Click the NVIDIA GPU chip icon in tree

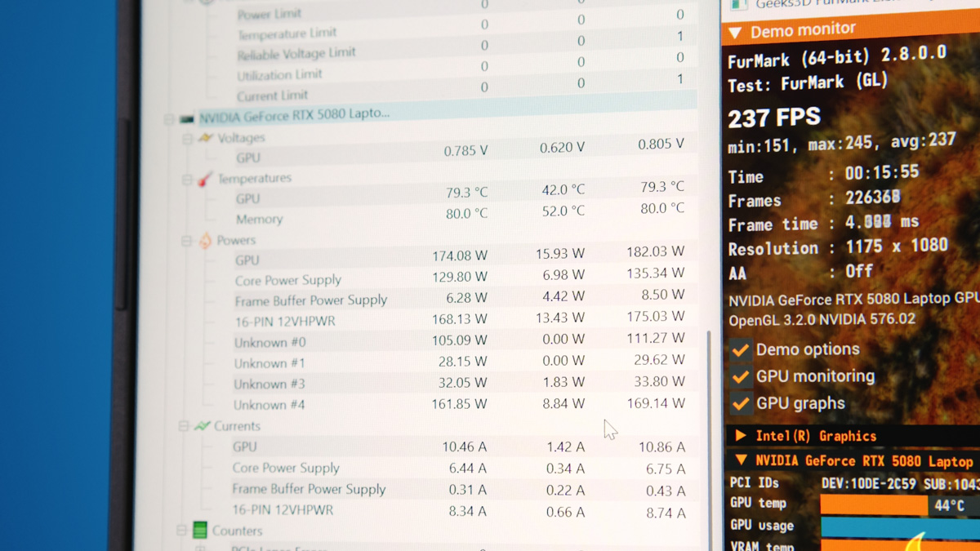(x=187, y=119)
